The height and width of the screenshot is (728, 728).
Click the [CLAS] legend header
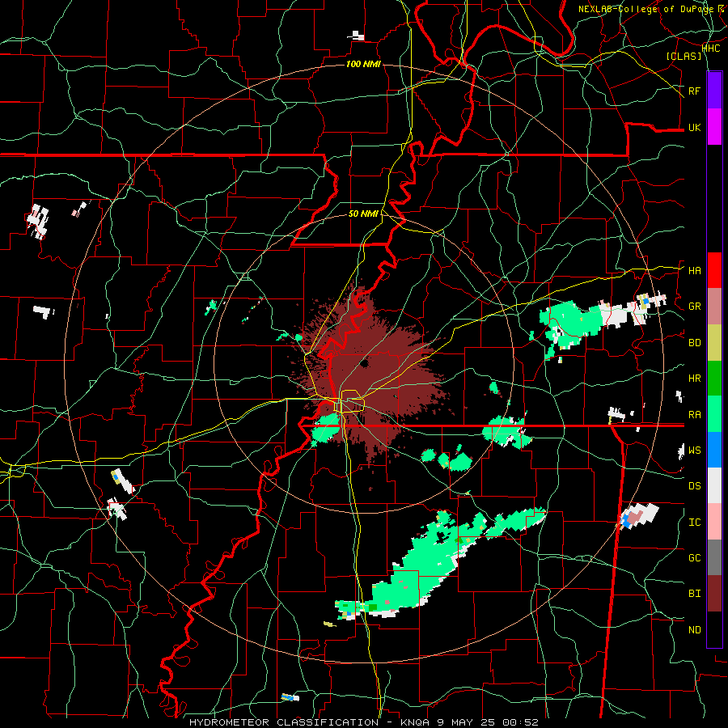point(684,57)
